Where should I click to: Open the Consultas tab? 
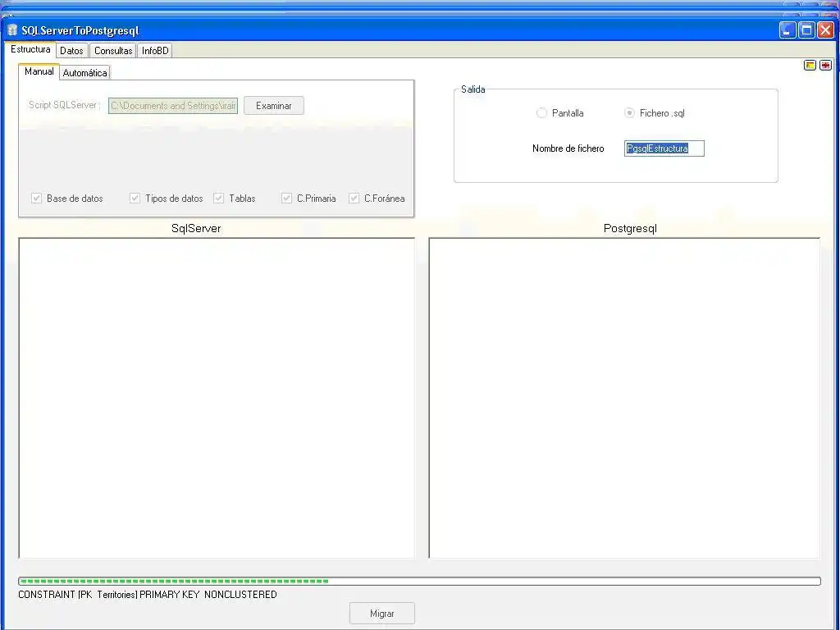113,50
